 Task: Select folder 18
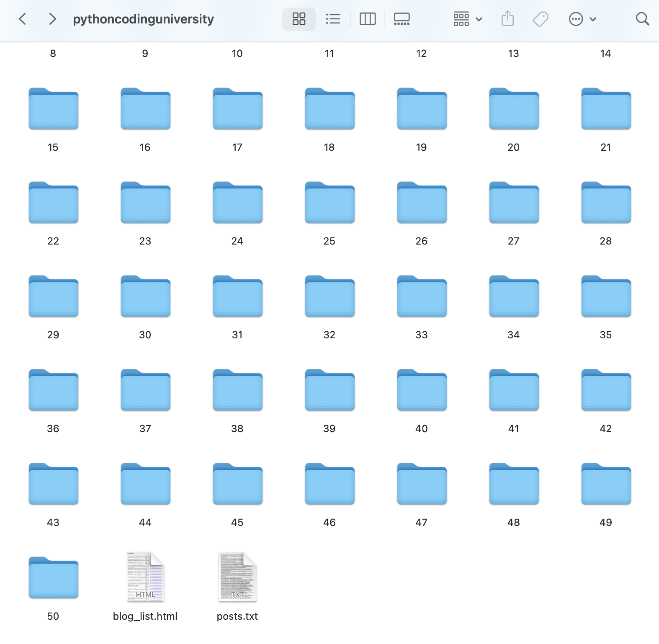click(330, 108)
